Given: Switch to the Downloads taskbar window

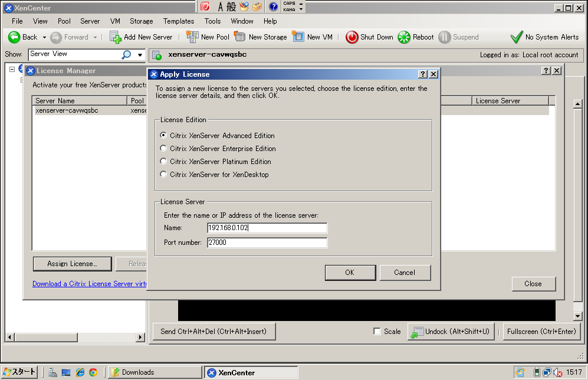Looking at the screenshot, I should click(155, 372).
